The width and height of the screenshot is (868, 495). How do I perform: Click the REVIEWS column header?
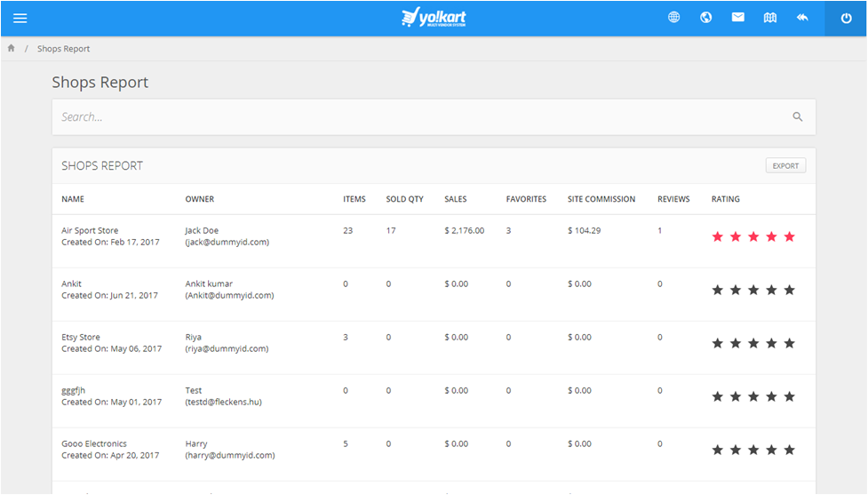(x=673, y=199)
